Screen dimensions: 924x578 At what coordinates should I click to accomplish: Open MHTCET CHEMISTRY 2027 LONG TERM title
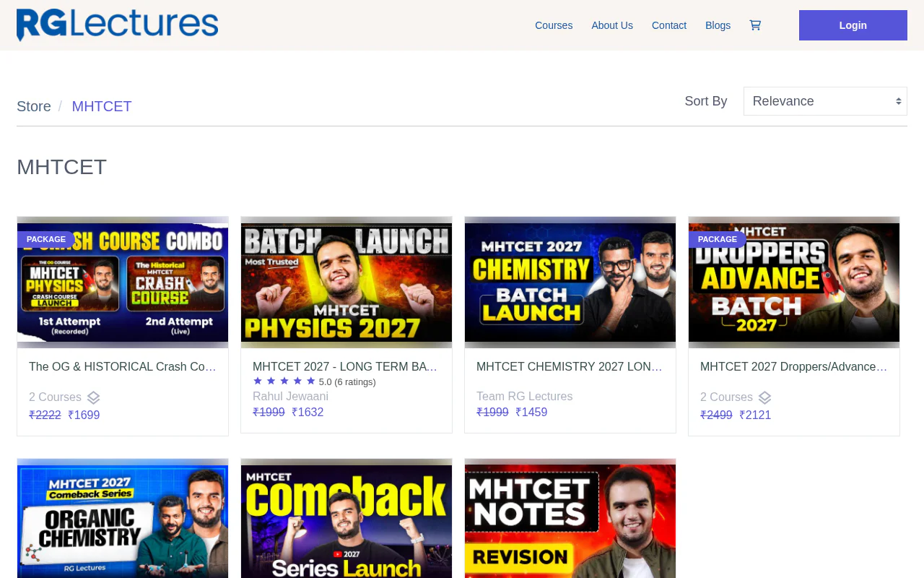(x=570, y=367)
